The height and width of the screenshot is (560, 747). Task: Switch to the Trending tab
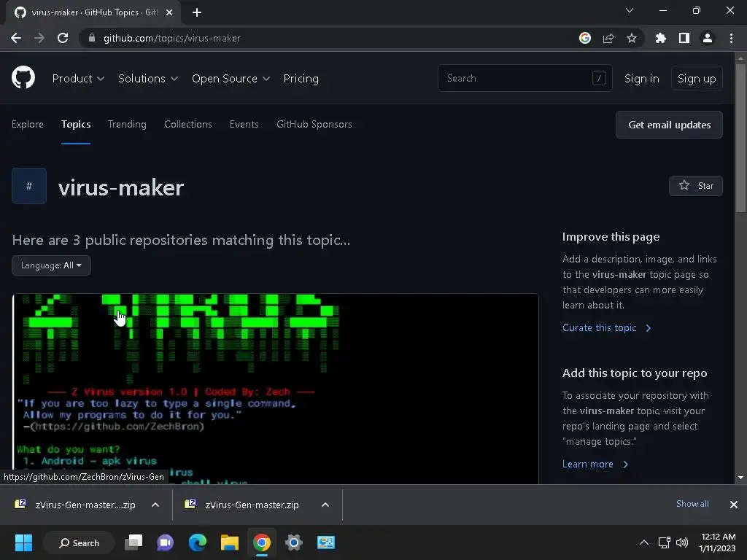point(127,124)
